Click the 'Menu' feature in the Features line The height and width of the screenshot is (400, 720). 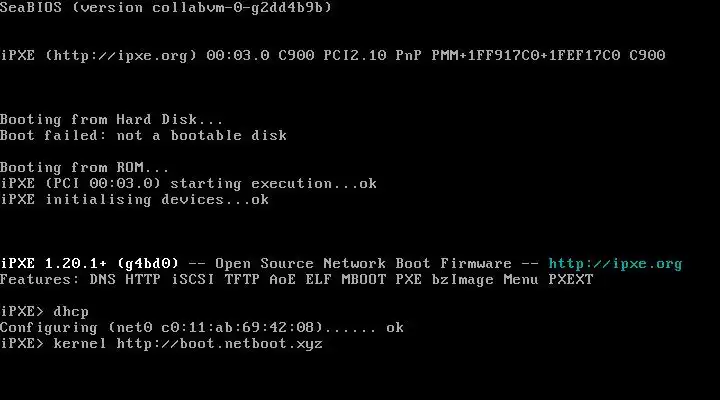click(520, 280)
